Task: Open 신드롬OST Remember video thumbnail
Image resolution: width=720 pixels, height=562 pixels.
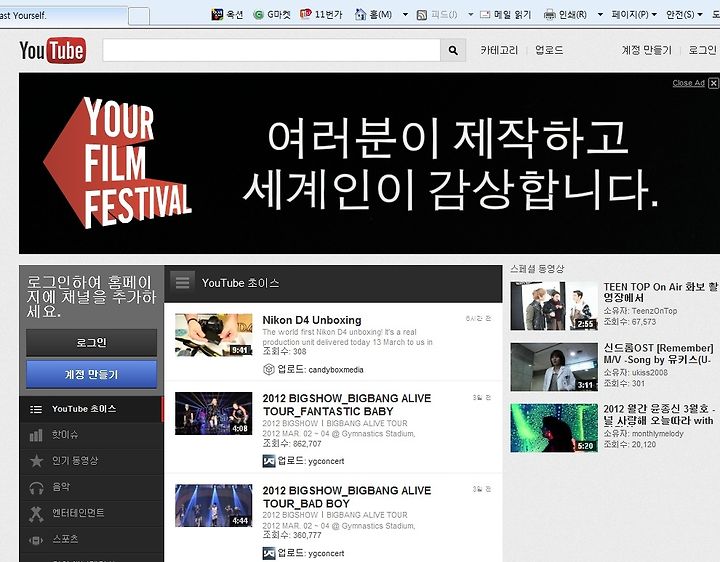Action: pyautogui.click(x=554, y=367)
